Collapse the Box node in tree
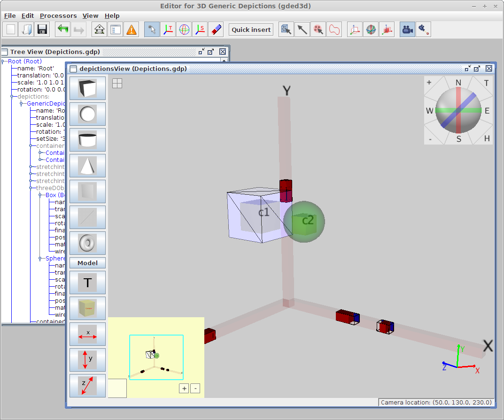 tap(40, 195)
